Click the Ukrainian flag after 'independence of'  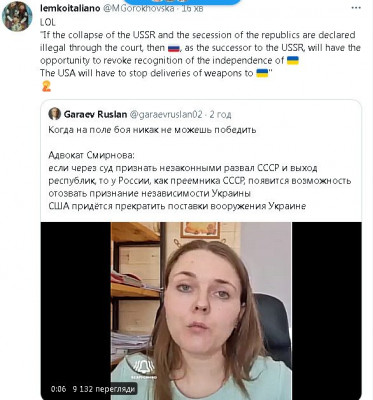tap(292, 61)
